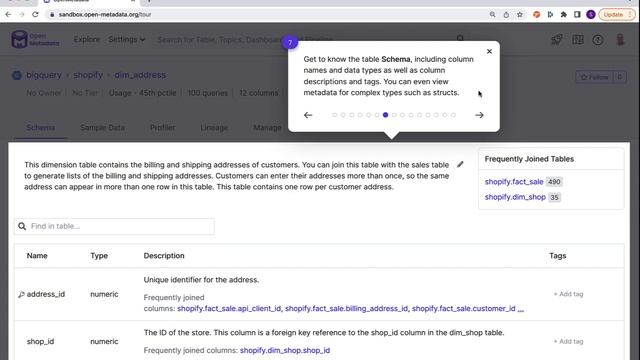Click the Type column header
This screenshot has height=360, width=640.
99,256
